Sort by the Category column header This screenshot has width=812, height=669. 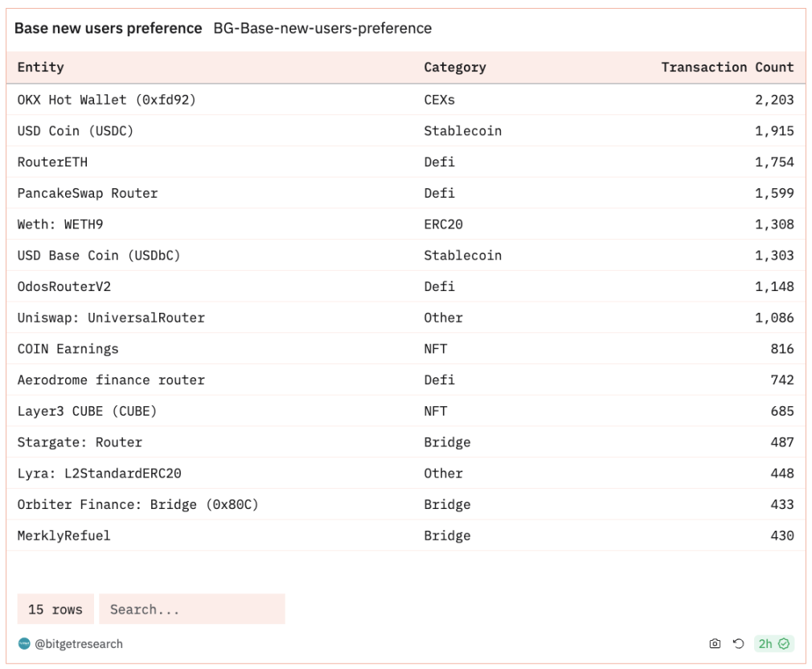tap(455, 68)
